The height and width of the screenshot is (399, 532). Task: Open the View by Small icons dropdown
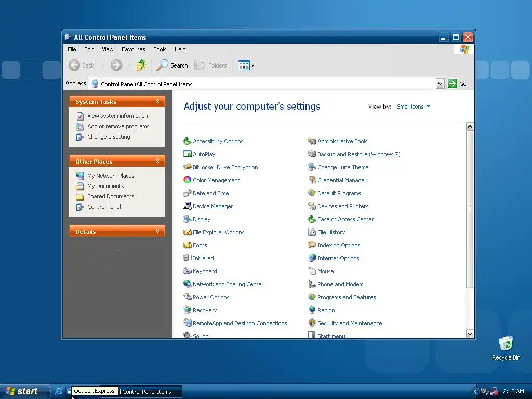[414, 107]
